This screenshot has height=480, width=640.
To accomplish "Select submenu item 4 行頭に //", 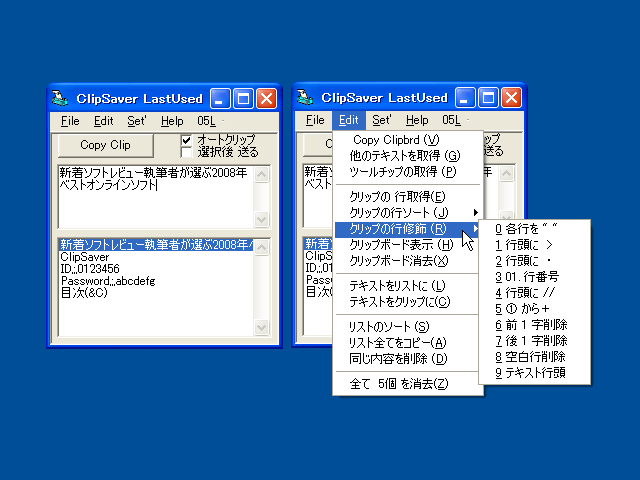I will (x=534, y=293).
